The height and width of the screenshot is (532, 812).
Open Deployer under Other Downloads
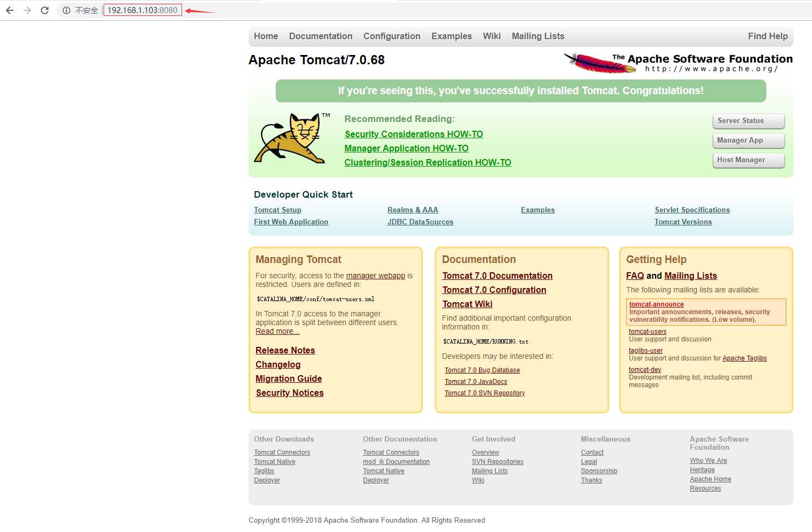[x=267, y=480]
